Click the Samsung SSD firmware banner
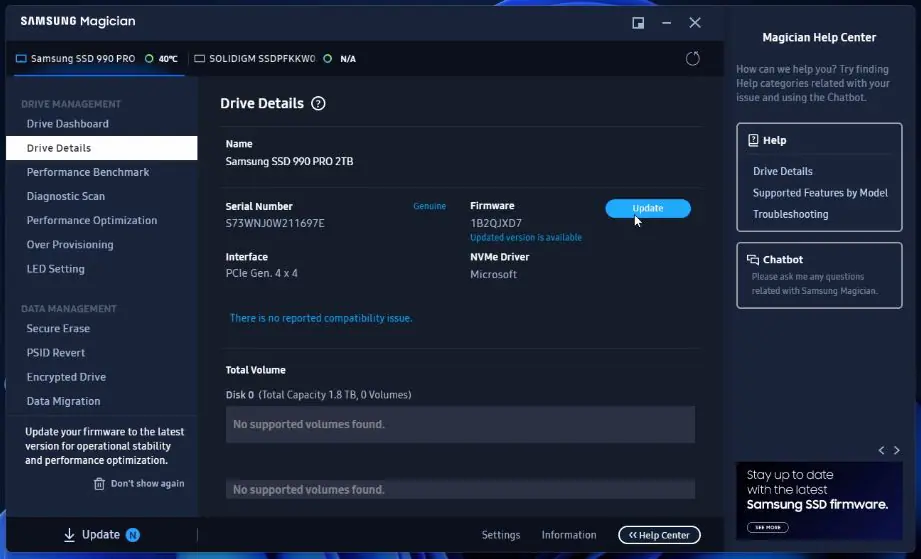Viewport: 921px width, 559px height. 819,501
